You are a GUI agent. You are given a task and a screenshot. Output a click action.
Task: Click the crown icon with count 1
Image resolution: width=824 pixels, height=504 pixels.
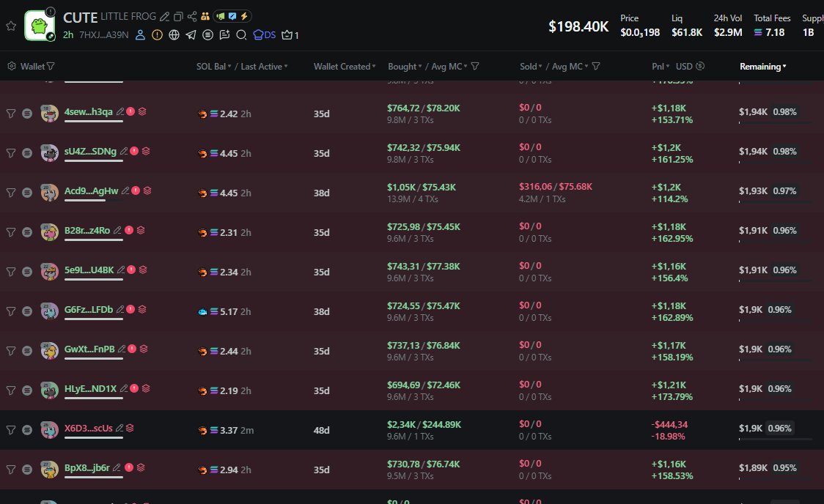pos(290,35)
